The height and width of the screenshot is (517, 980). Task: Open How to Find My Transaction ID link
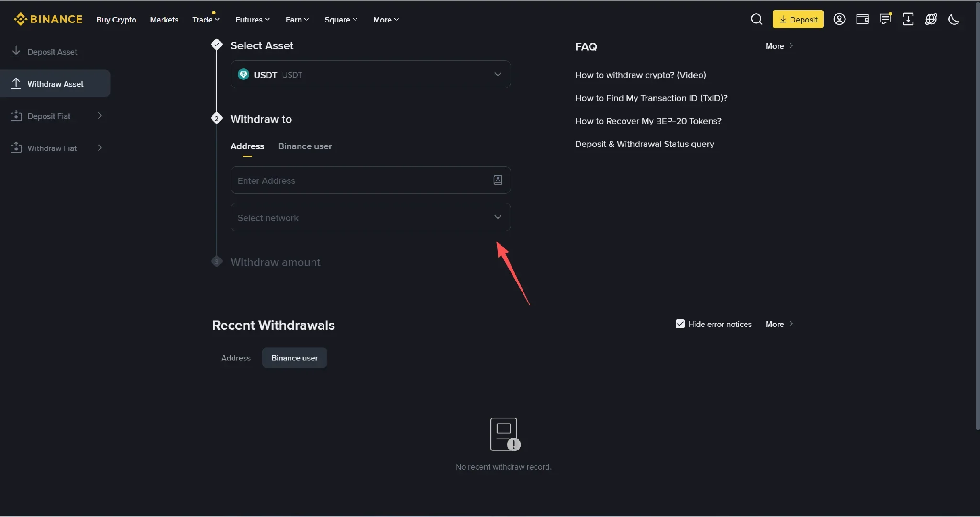(651, 98)
